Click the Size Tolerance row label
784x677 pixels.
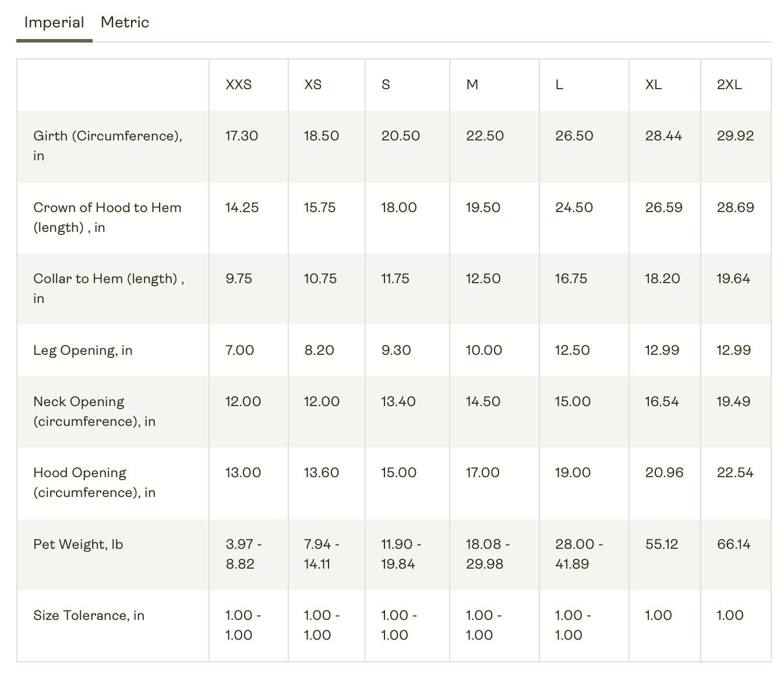[89, 616]
